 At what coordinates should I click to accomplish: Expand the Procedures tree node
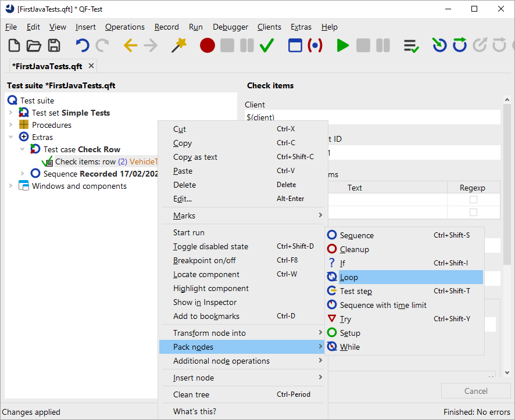click(x=10, y=125)
